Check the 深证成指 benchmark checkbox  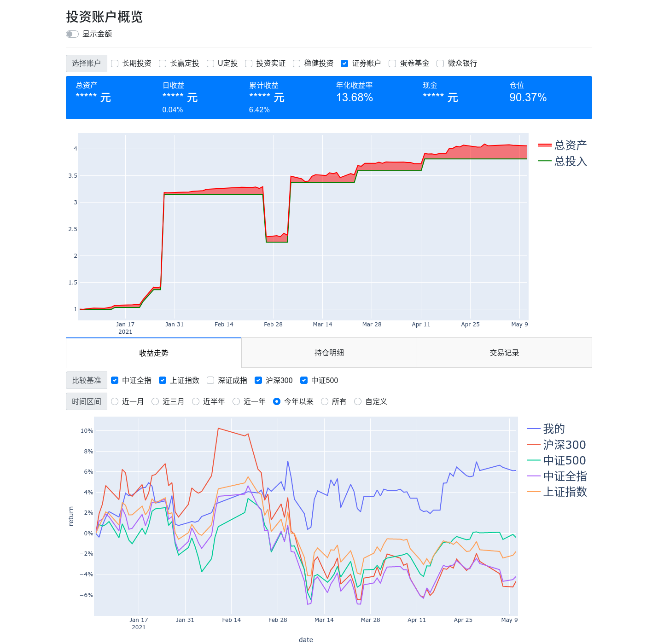click(x=210, y=380)
